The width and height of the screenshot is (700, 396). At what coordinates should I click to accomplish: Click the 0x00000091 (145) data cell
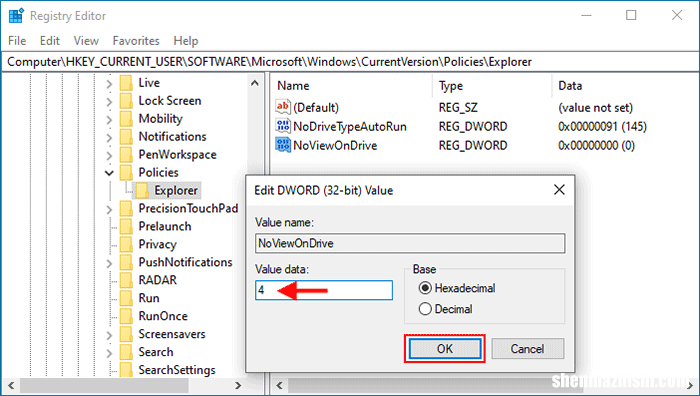point(602,126)
